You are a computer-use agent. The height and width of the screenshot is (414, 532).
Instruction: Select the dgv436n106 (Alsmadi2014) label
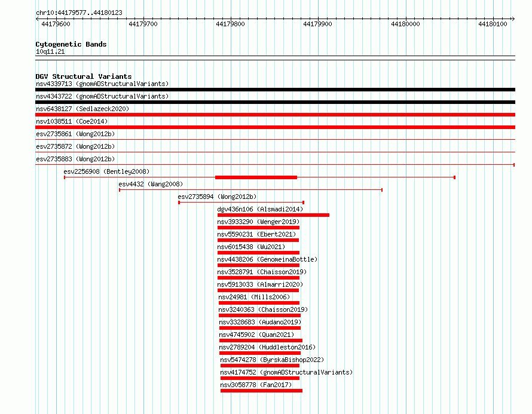click(x=260, y=209)
